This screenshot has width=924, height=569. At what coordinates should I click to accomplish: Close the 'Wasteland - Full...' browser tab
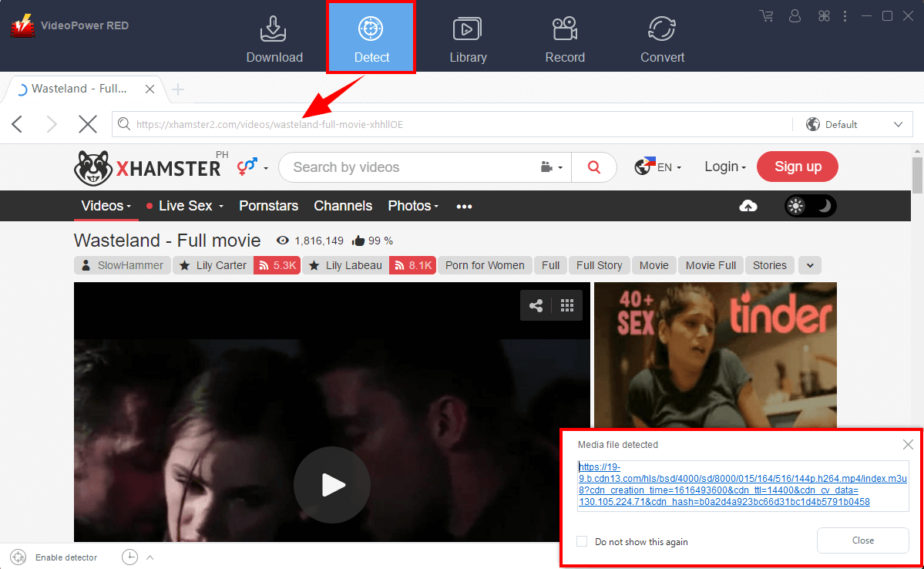point(150,89)
